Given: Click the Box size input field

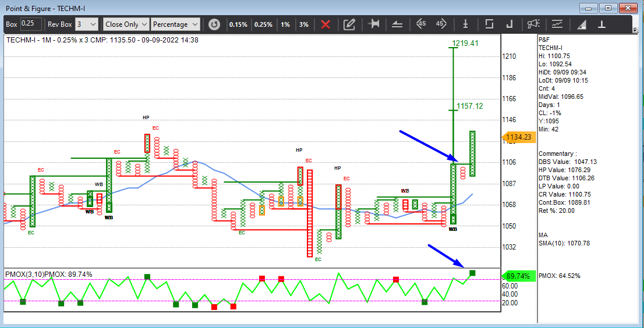Looking at the screenshot, I should tap(31, 24).
